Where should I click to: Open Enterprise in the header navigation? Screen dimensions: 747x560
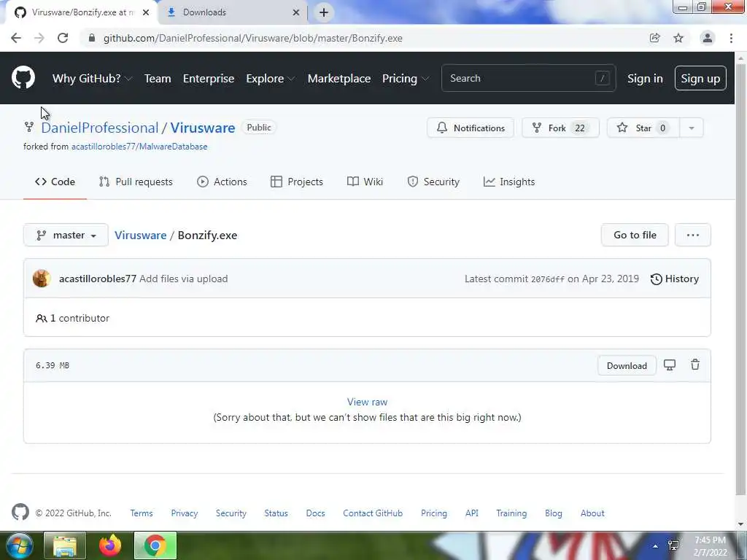coord(209,78)
